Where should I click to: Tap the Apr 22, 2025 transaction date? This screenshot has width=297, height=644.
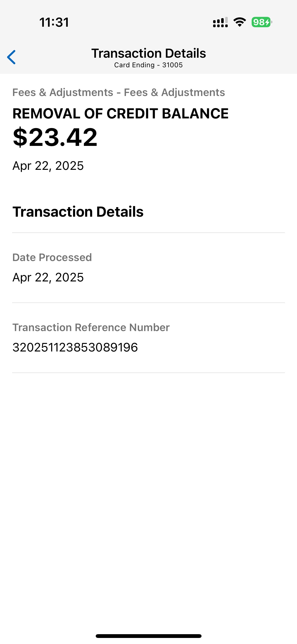click(48, 166)
